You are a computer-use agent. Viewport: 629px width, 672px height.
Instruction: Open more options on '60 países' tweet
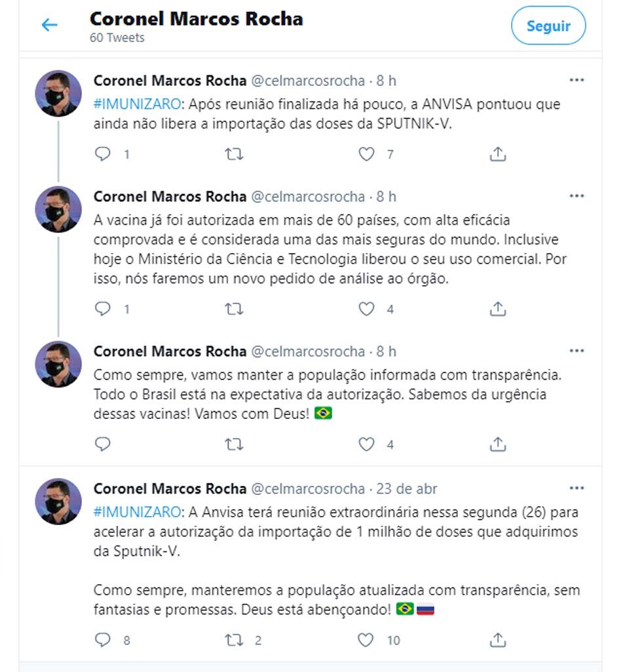coord(577,196)
